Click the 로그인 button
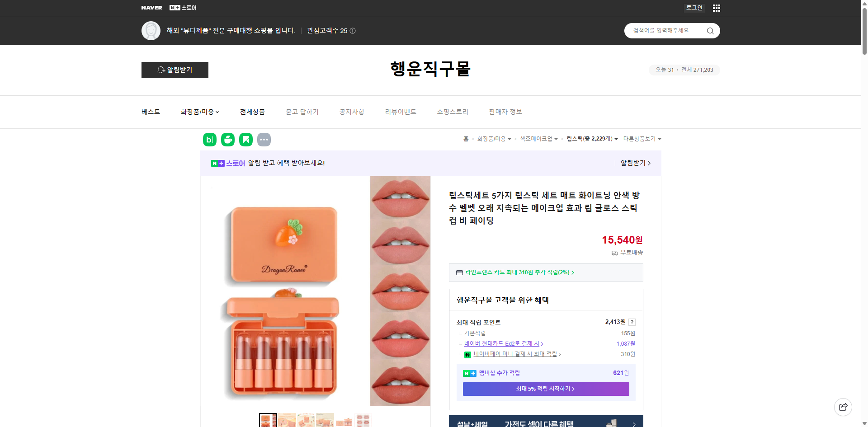 pyautogui.click(x=694, y=8)
